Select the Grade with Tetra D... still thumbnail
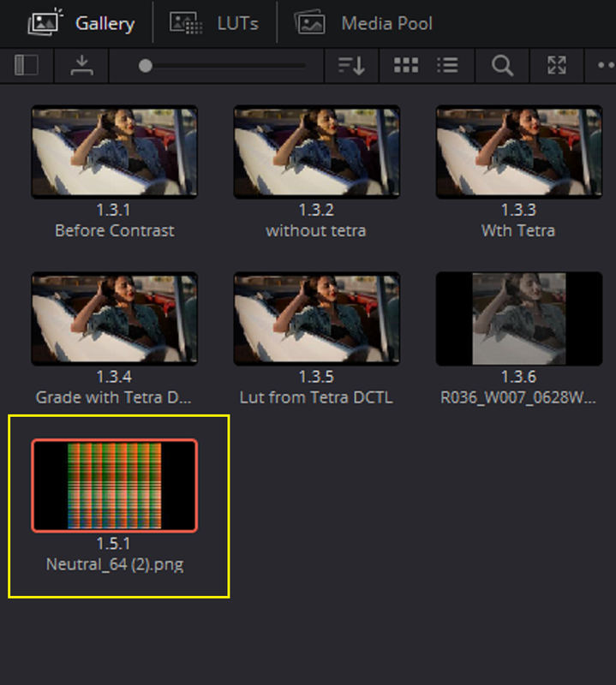This screenshot has width=616, height=685. pyautogui.click(x=115, y=319)
